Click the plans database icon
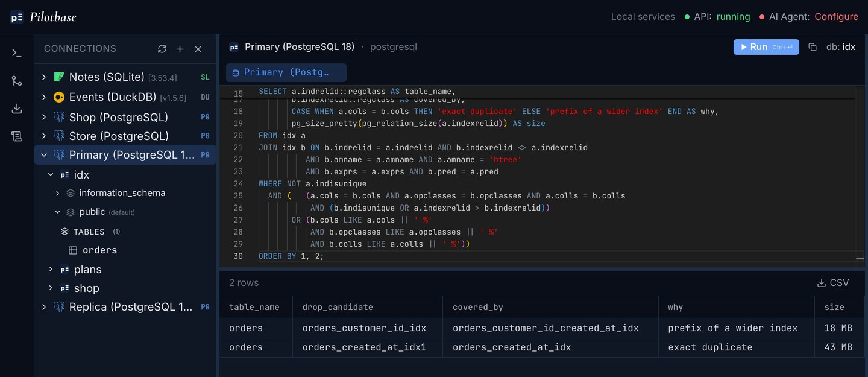Viewport: 868px width, 377px height. (64, 270)
